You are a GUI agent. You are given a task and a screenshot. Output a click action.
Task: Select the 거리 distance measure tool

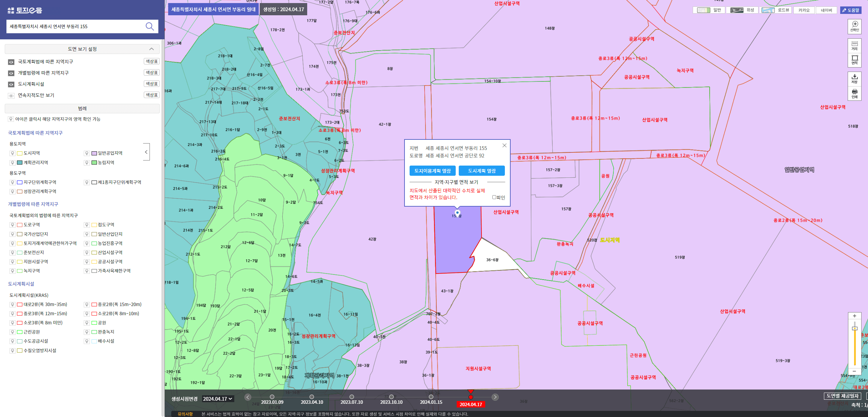(854, 46)
